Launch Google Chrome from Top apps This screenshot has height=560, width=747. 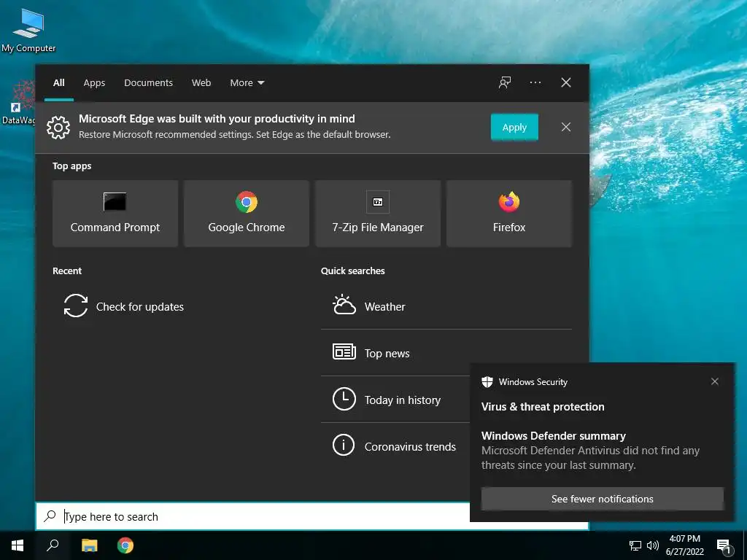(x=247, y=214)
